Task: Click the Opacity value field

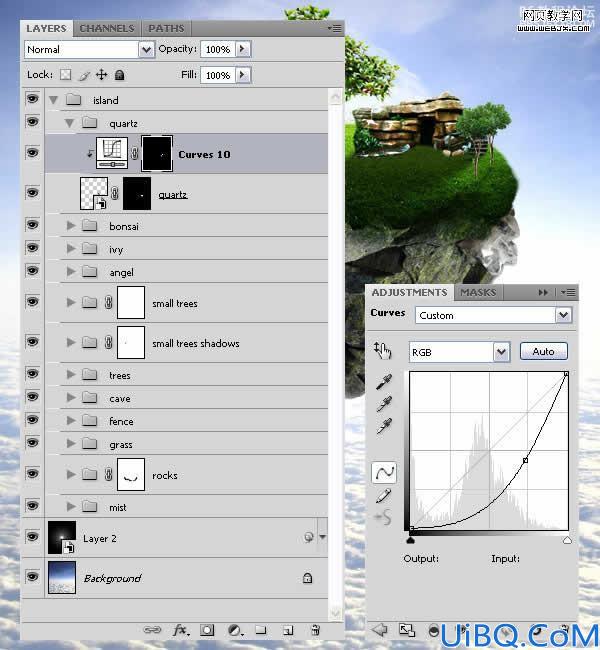Action: pyautogui.click(x=218, y=49)
